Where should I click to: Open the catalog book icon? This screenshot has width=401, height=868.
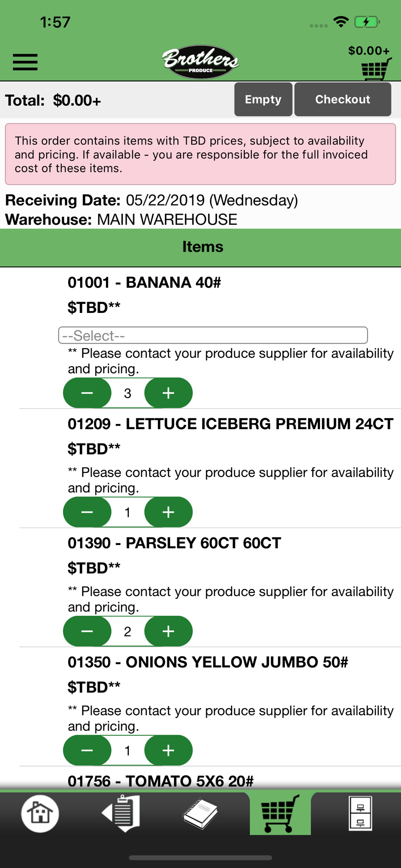[x=200, y=813]
